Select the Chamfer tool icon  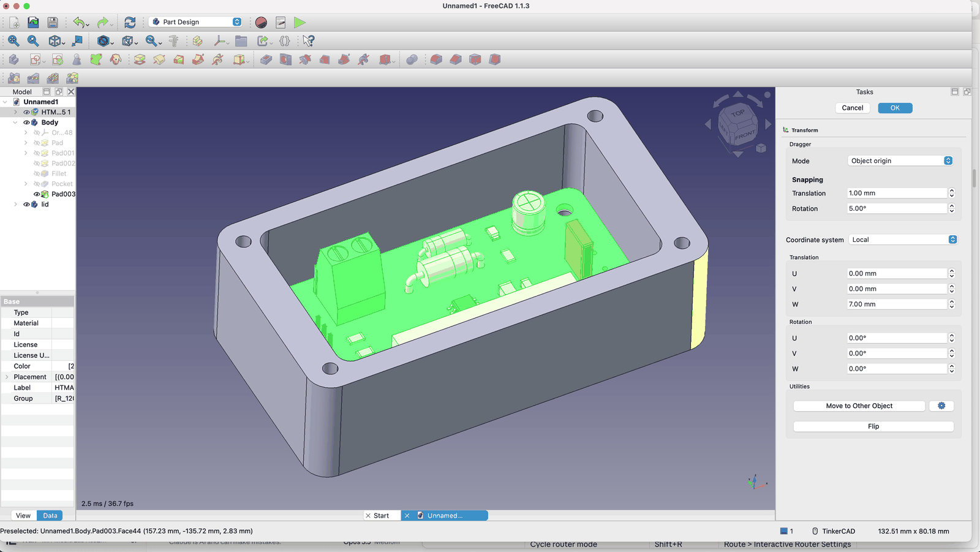click(456, 59)
